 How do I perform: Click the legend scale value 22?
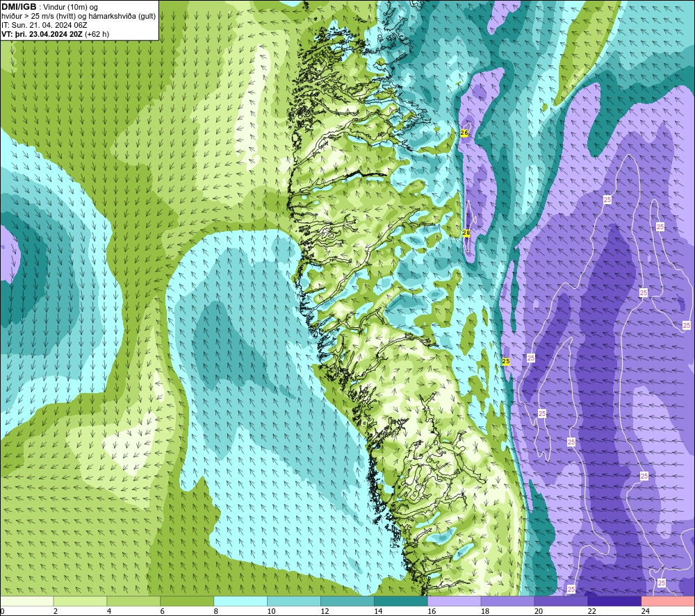[591, 611]
